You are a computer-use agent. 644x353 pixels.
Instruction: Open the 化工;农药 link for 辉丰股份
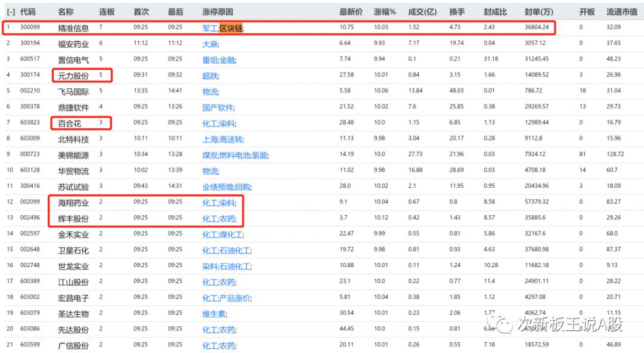pos(219,219)
